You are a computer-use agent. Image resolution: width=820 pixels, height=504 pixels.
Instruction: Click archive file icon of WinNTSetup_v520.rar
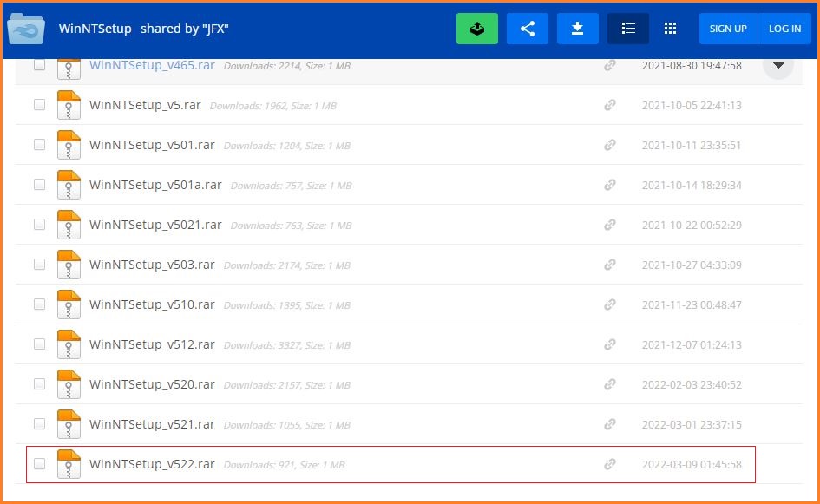[69, 384]
